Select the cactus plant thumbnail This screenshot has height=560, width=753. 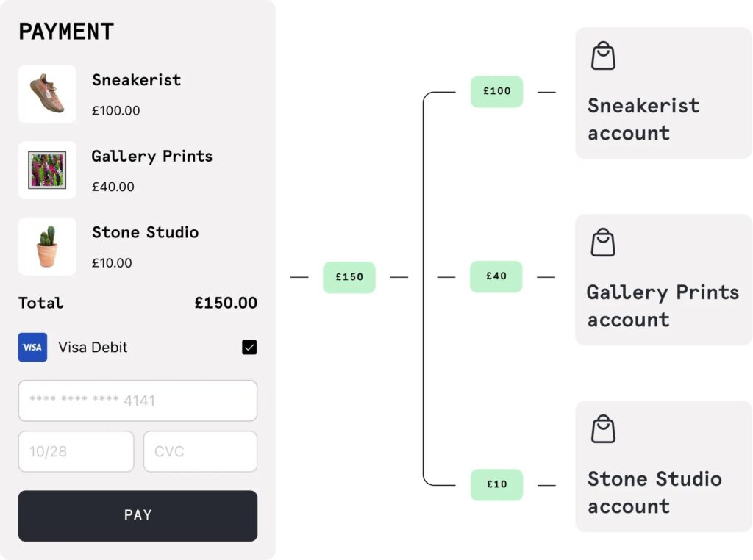(47, 246)
